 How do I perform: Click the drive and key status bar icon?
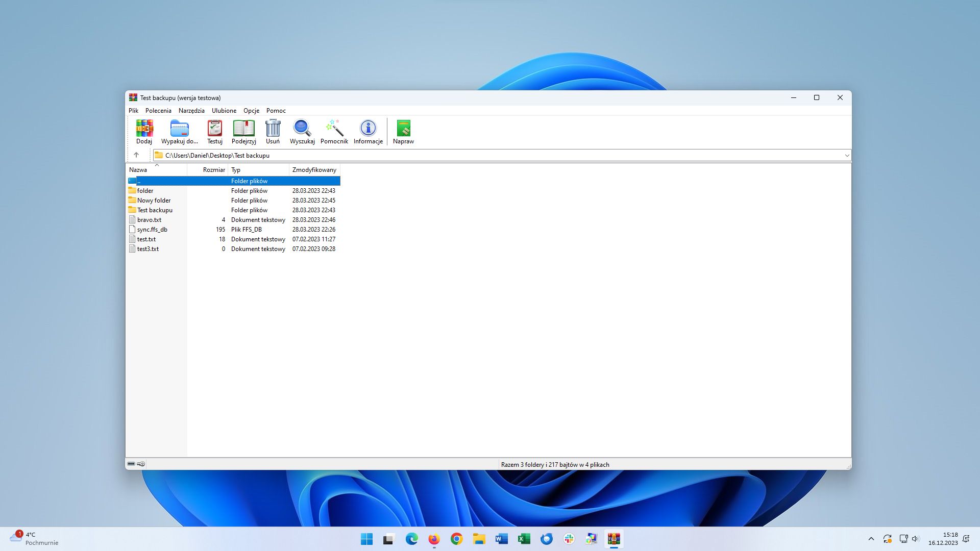[x=136, y=464]
